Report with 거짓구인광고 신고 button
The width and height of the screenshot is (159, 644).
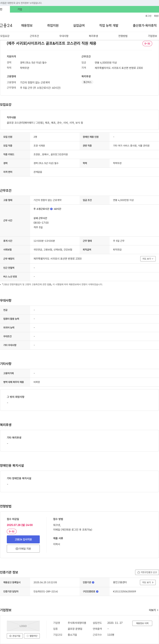(x=147, y=572)
